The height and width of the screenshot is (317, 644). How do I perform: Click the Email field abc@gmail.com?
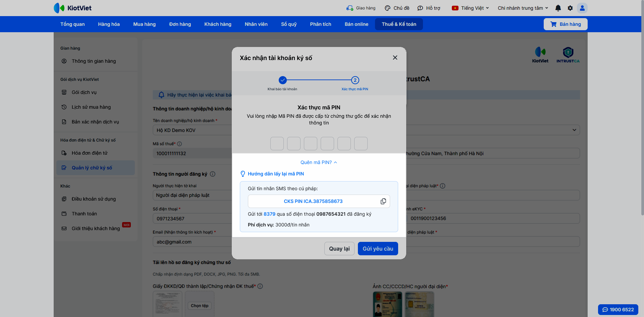(192, 242)
